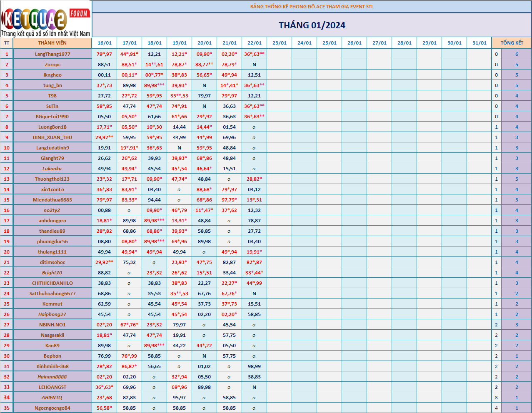This screenshot has width=532, height=413.
Task: Select ditimsohoc's '82*,87' cell
Action: click(255, 262)
